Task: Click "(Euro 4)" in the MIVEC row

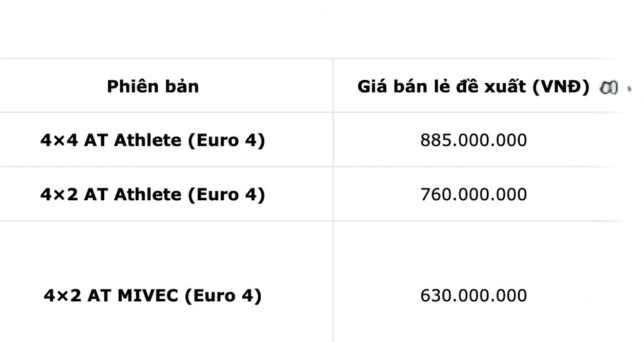Action: [x=223, y=296]
